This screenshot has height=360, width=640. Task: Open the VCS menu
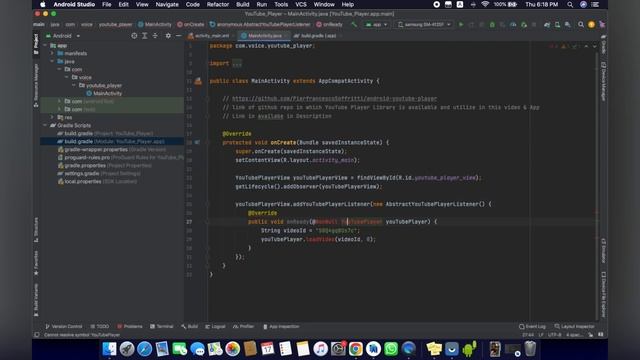tap(301, 4)
